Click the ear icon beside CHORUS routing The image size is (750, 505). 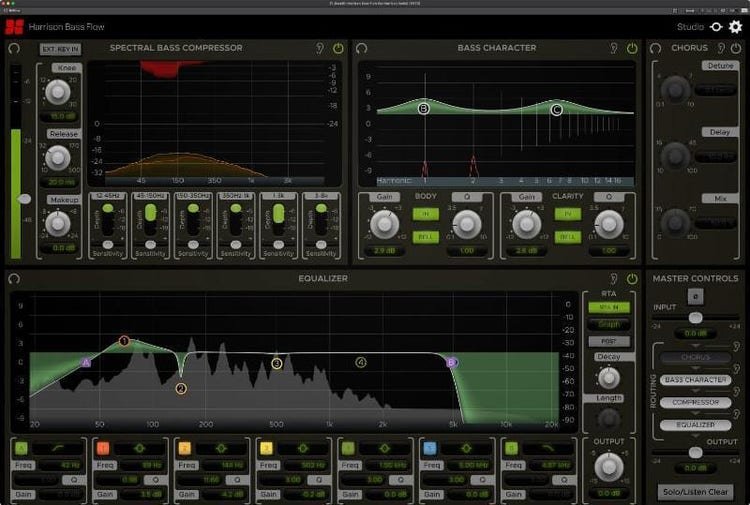(x=737, y=346)
